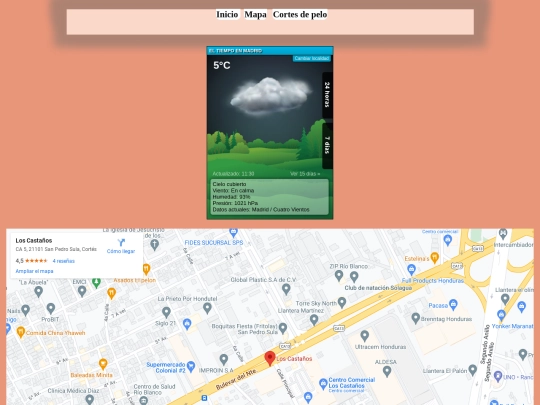This screenshot has width=540, height=405.
Task: Click the Asados El pelon label
Action: point(135,280)
